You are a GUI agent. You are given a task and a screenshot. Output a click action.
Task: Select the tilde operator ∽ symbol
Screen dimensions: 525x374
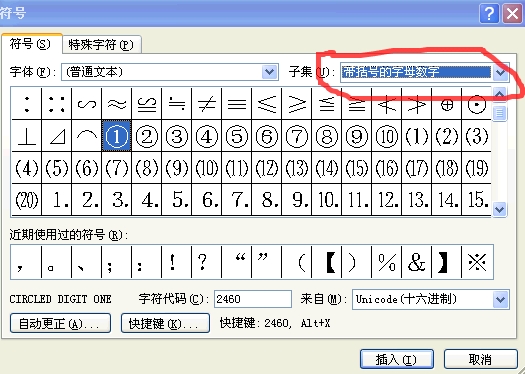(x=86, y=104)
